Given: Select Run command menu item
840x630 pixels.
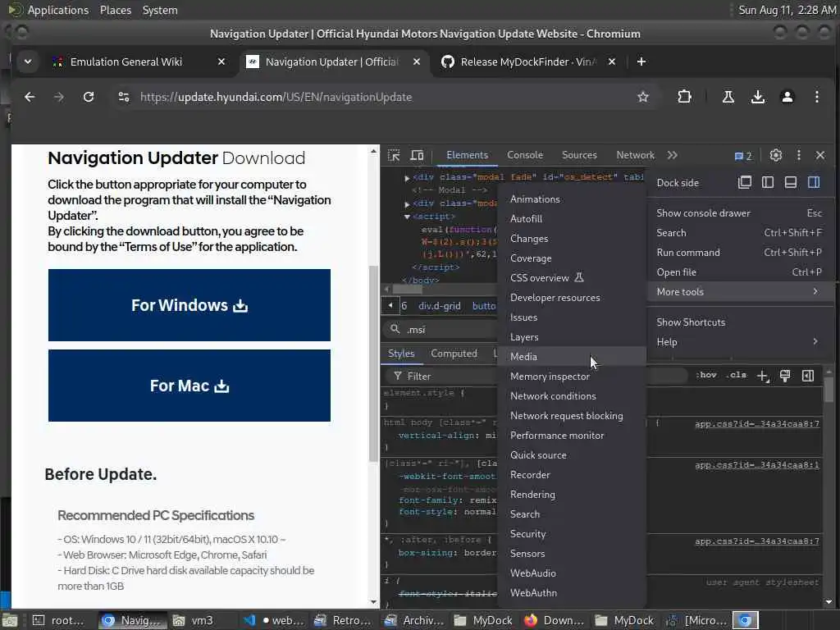Looking at the screenshot, I should tap(740, 253).
